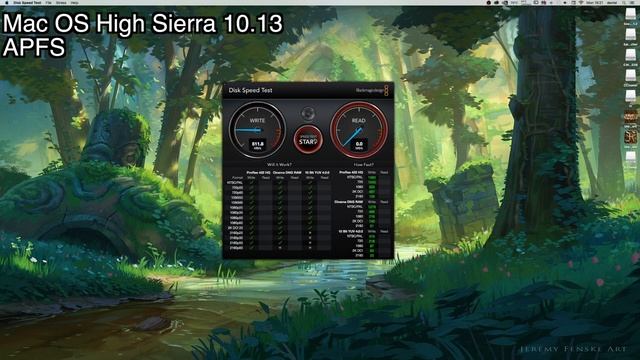The height and width of the screenshot is (360, 640).
Task: Open the Wi-Fi status menu
Action: tap(581, 2)
